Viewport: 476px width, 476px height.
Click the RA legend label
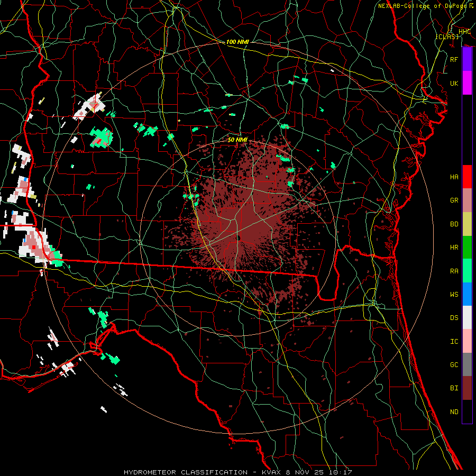454,271
